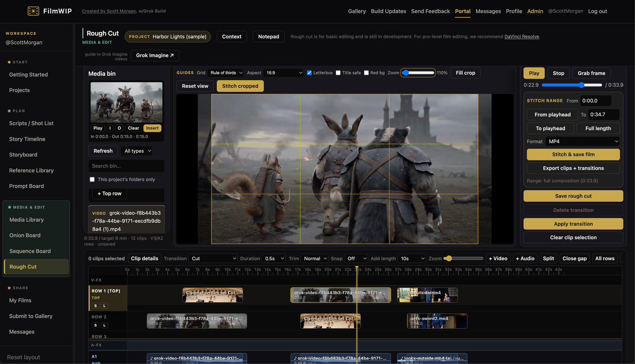Open the Created by Scott Morgan link

click(109, 11)
